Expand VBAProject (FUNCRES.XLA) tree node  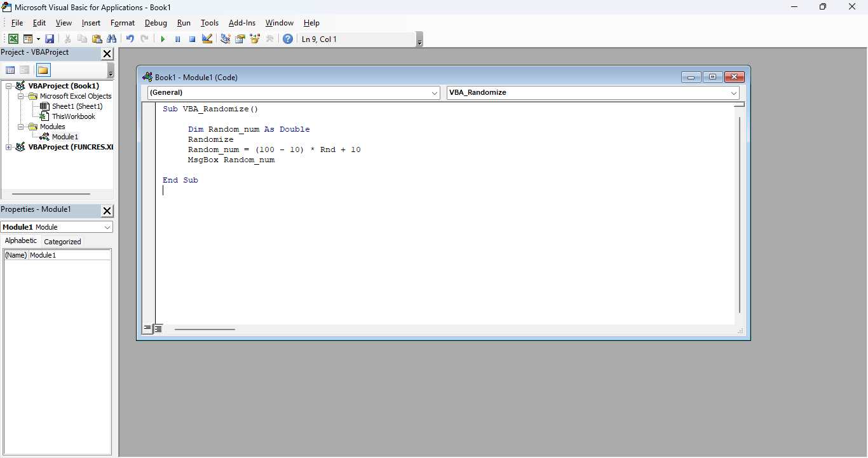pos(9,147)
